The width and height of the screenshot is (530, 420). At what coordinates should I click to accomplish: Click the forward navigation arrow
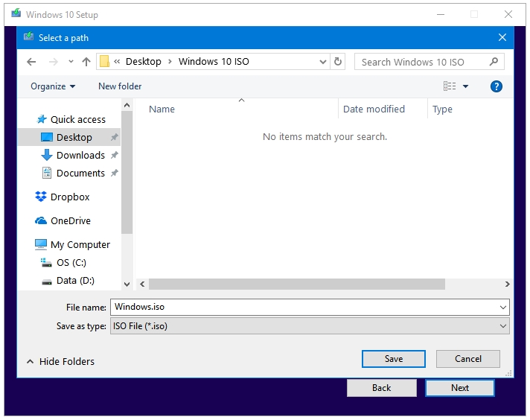[x=54, y=62]
